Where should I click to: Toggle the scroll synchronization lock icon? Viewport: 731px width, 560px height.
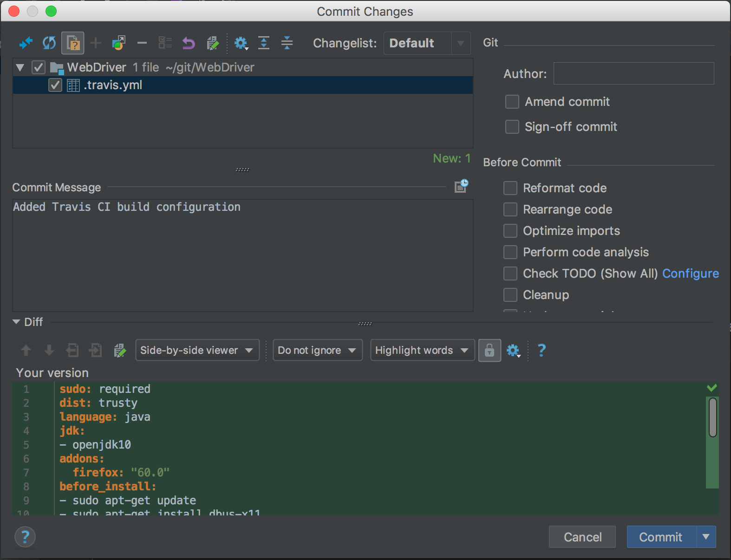(x=490, y=350)
